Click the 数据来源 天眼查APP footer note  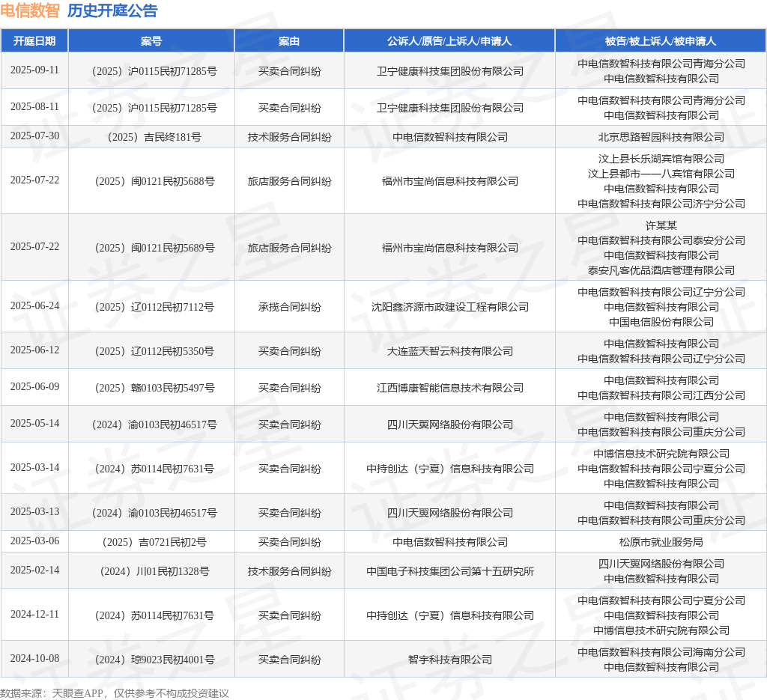point(115,693)
